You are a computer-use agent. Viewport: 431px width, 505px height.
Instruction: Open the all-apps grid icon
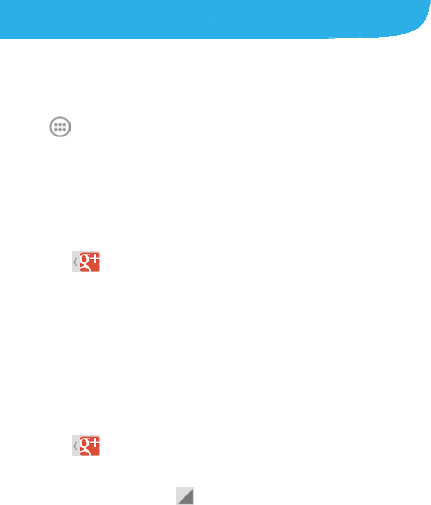60,127
